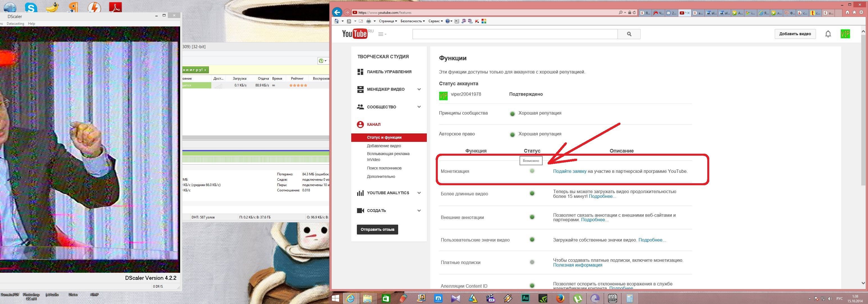Click the YouTube search magnifier button
Screen dimensions: 868x304
click(629, 34)
